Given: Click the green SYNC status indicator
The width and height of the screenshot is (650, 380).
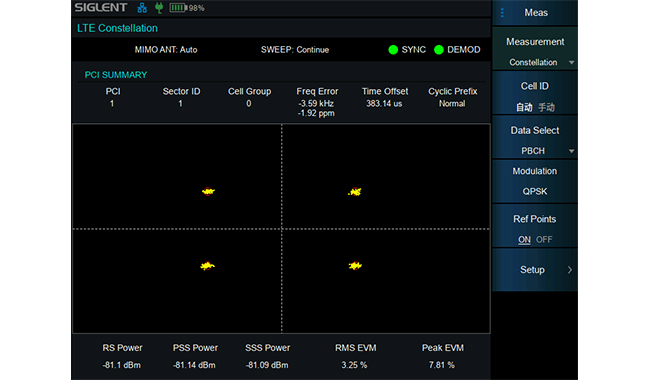Looking at the screenshot, I should 393,50.
